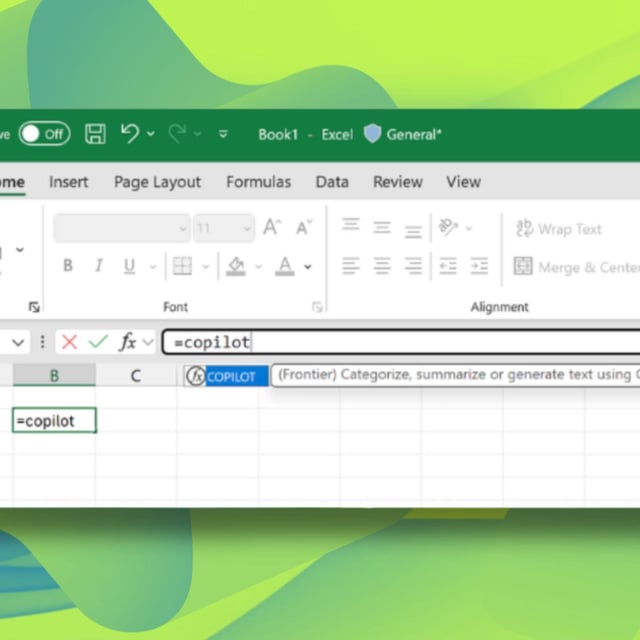This screenshot has width=640, height=640.
Task: Click the cell containing =copilot
Action: click(54, 420)
